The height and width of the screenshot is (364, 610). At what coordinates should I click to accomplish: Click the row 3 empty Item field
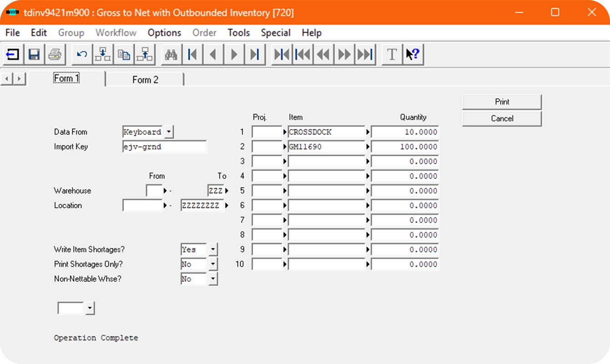pyautogui.click(x=326, y=161)
